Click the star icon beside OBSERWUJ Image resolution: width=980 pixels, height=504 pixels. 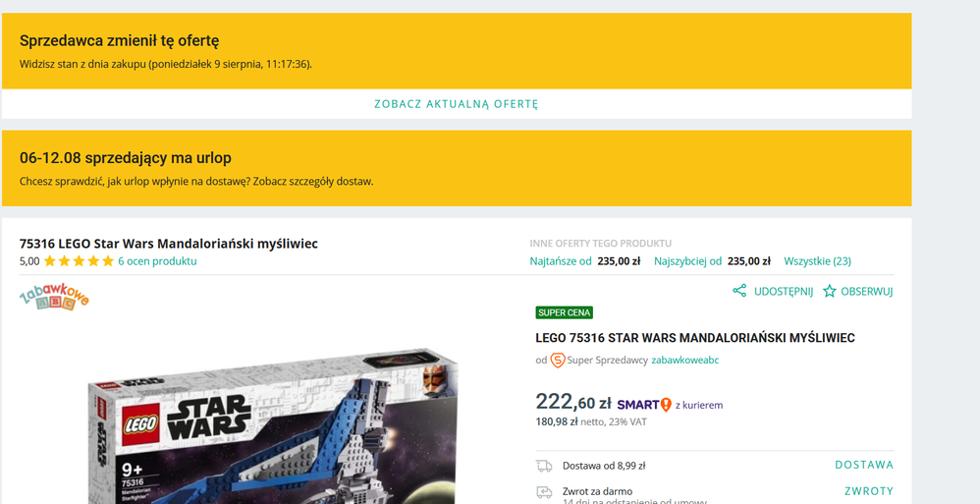coord(829,291)
